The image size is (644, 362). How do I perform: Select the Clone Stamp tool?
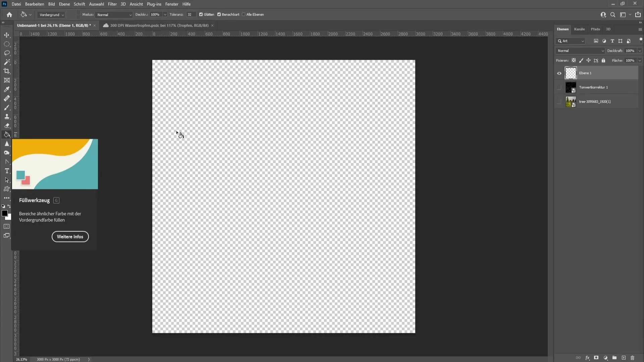point(6,116)
